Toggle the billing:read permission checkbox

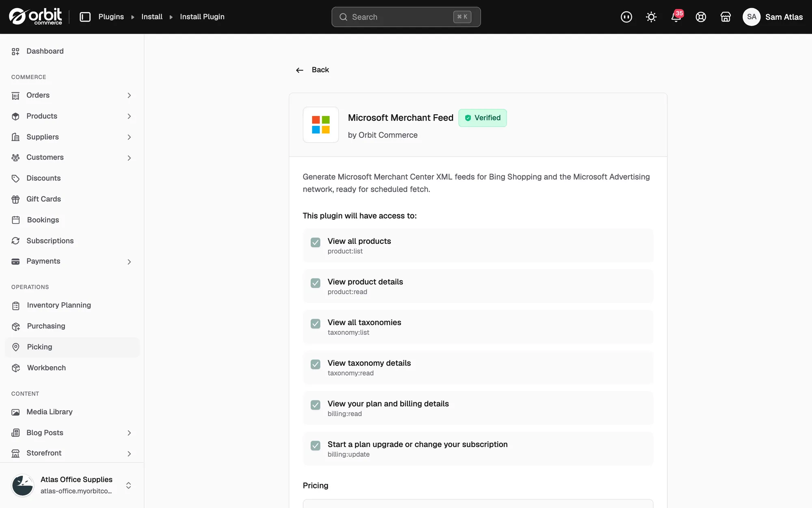coord(315,405)
